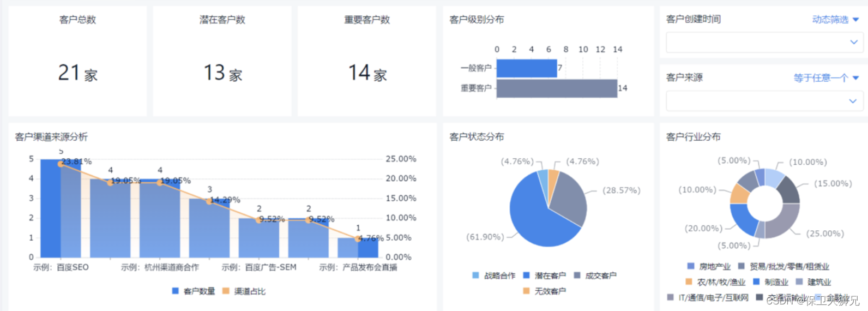Click the 重要客户 bar showing 14

[x=557, y=88]
